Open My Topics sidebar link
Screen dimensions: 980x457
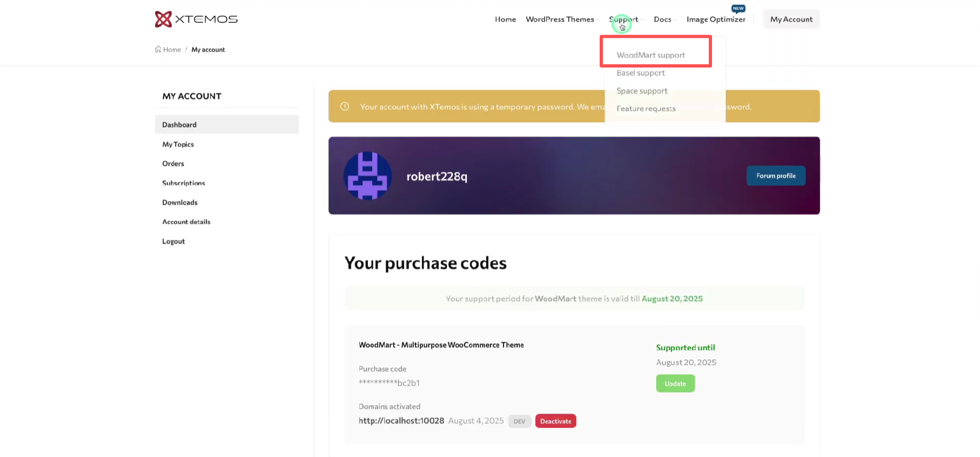coord(178,144)
